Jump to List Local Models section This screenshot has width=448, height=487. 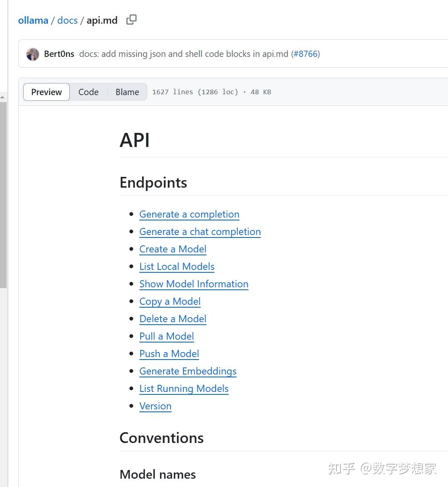click(177, 267)
